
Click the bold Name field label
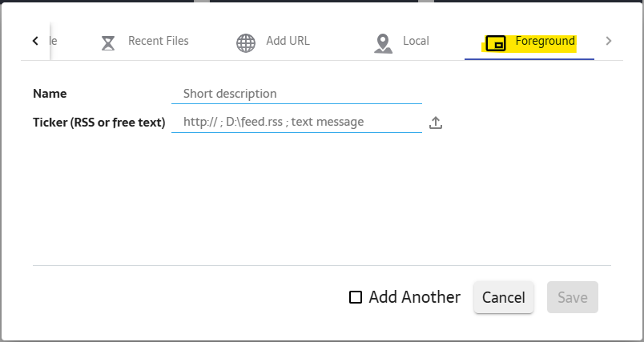(50, 94)
